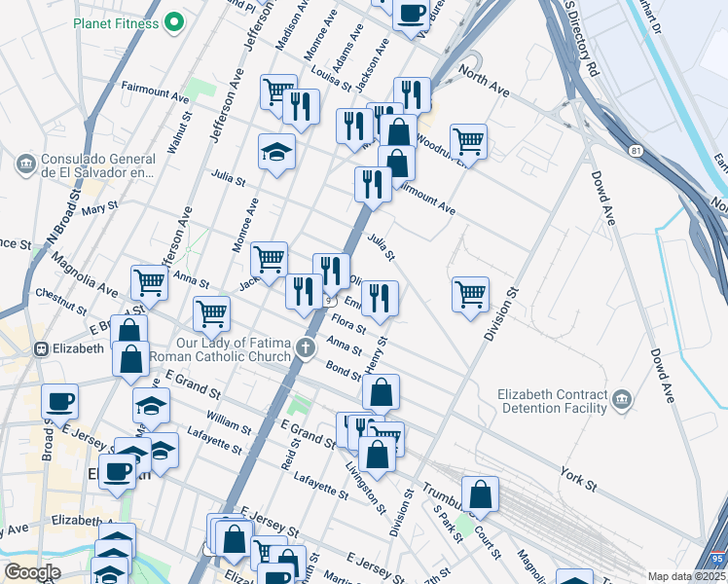Select the Consulado General de El Salvador marker
728x584 pixels.
click(25, 164)
